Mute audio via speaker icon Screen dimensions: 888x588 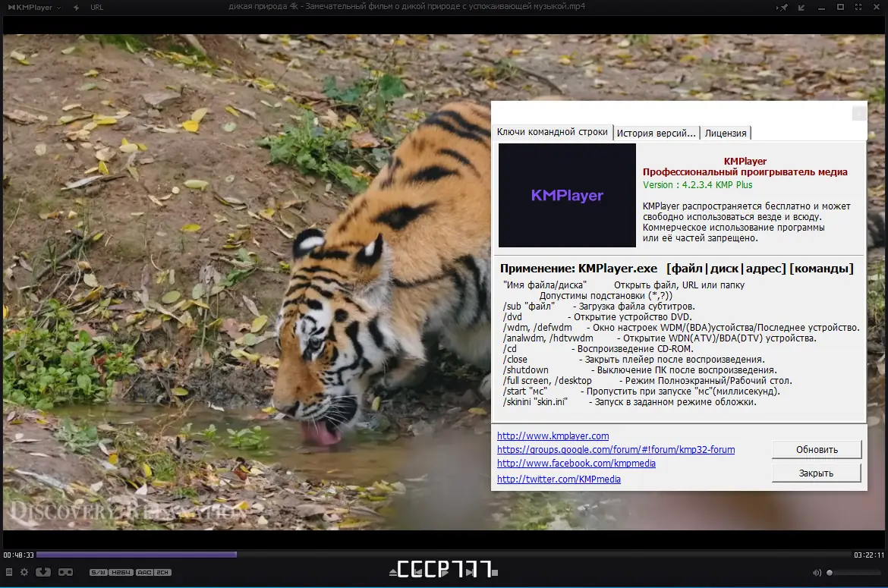click(817, 573)
